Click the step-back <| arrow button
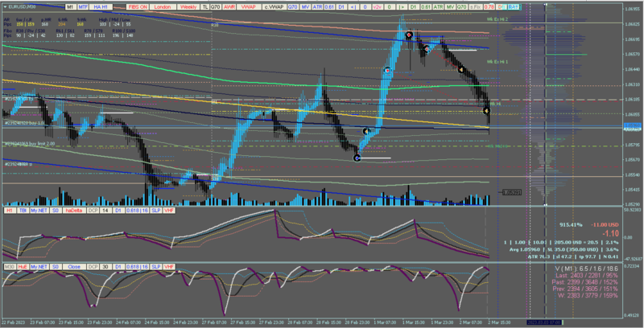 tap(353, 7)
